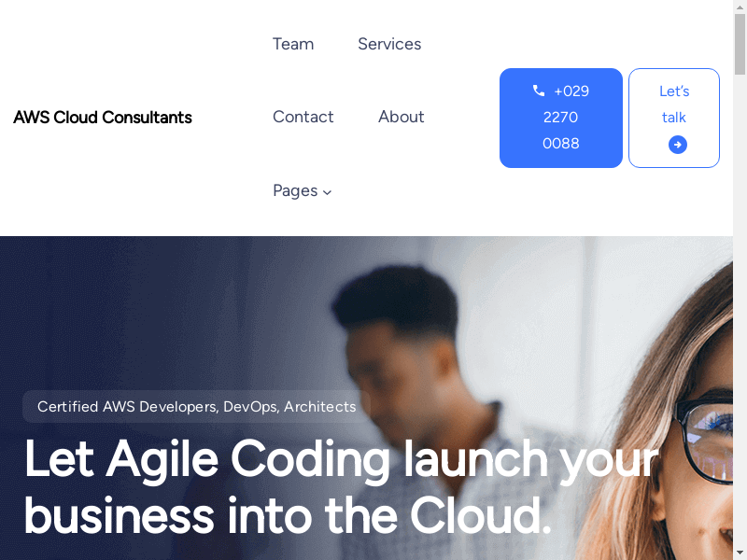Click the vertical scrollbar thumb
The height and width of the screenshot is (560, 747).
(x=740, y=44)
